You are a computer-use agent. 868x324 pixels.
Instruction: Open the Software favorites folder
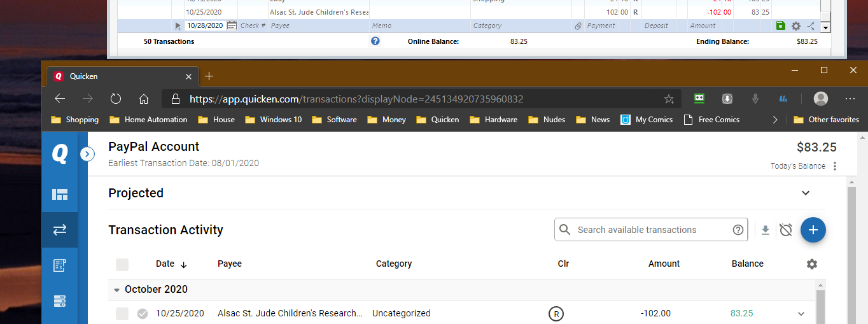[x=334, y=120]
